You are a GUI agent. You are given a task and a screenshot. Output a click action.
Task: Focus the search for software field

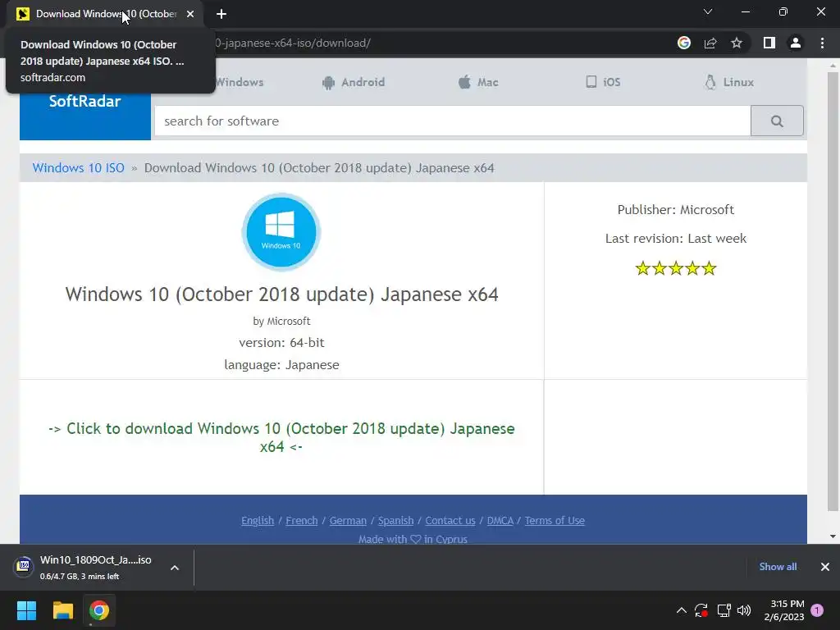coord(453,121)
